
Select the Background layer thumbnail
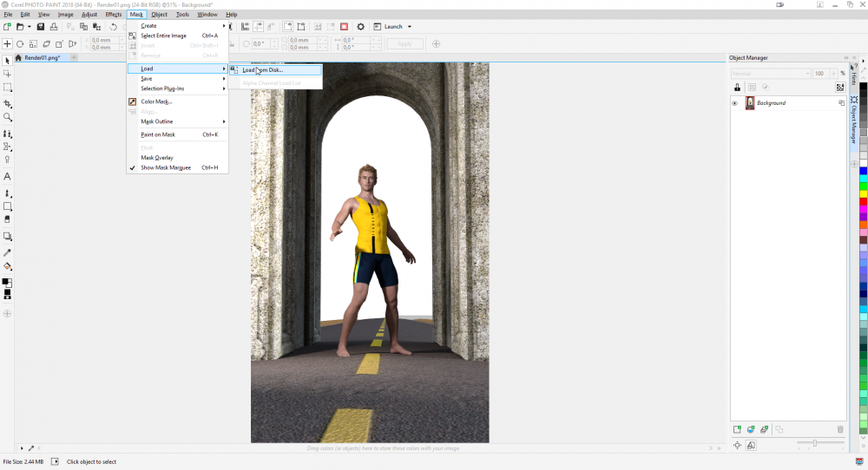pos(750,103)
